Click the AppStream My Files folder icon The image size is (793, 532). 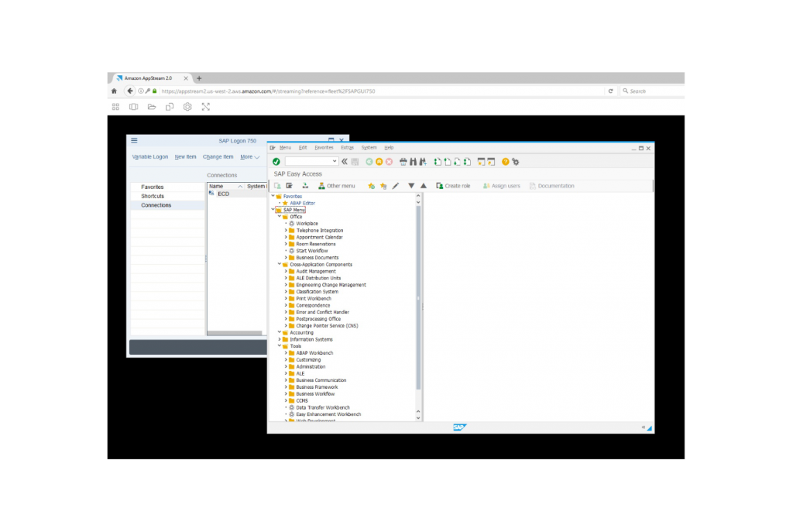click(x=152, y=107)
